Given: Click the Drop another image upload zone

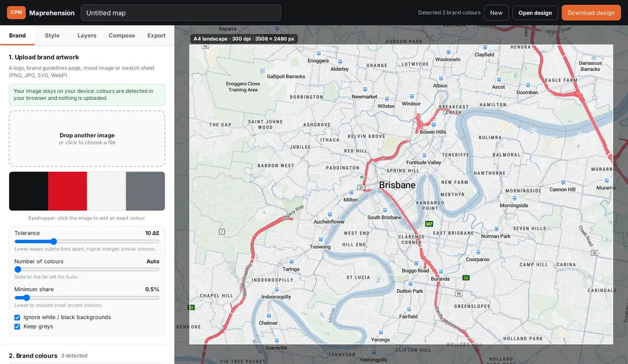Looking at the screenshot, I should pos(87,139).
